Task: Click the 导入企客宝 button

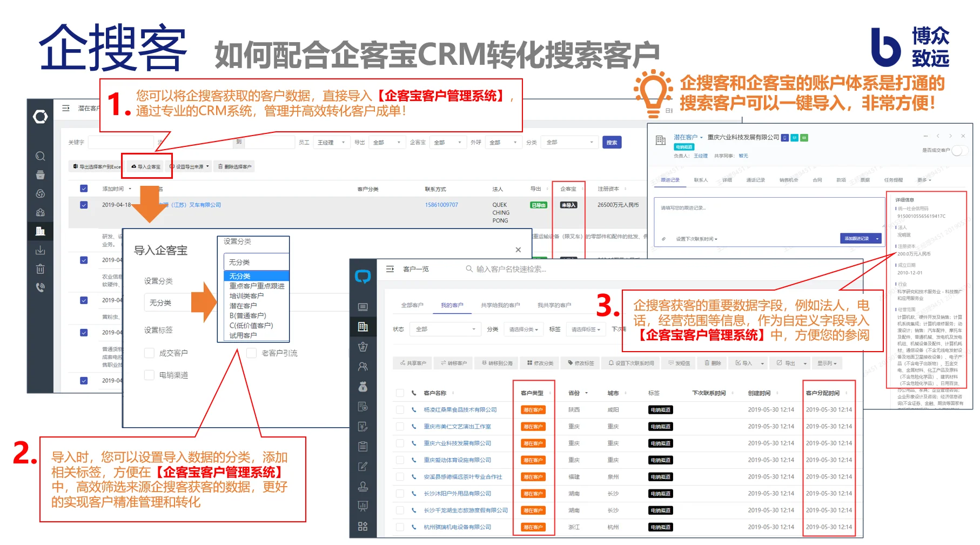Action: pos(146,166)
